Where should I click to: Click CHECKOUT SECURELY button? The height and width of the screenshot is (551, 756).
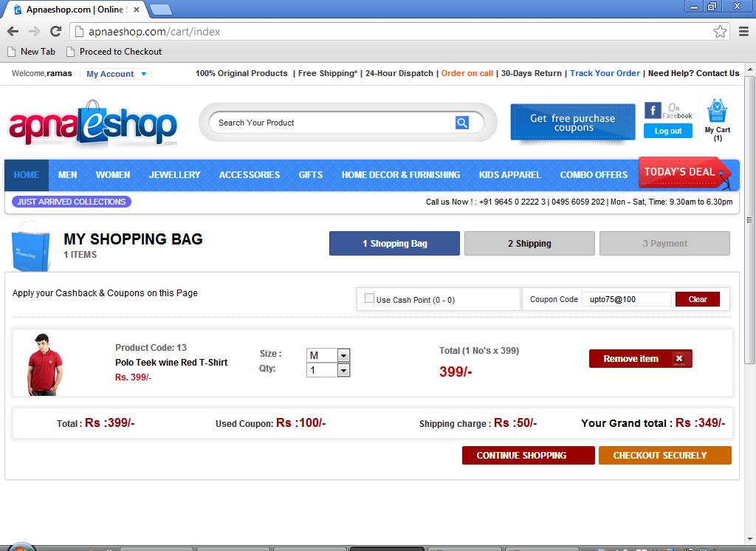pos(665,455)
